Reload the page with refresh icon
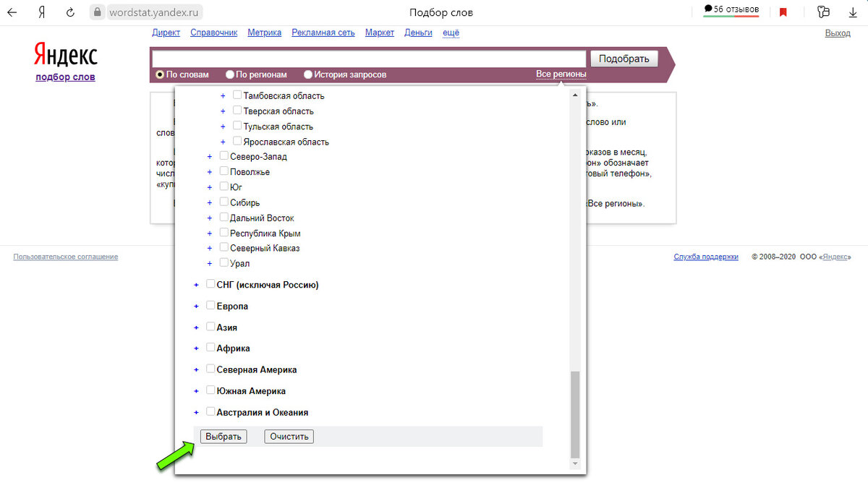The height and width of the screenshot is (501, 868). [70, 12]
